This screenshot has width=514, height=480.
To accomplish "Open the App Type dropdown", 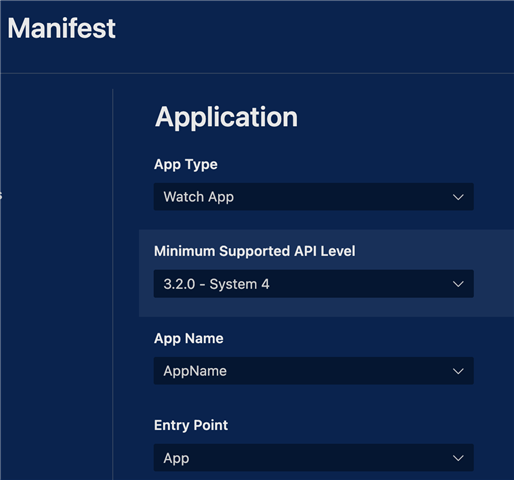I will coord(313,197).
